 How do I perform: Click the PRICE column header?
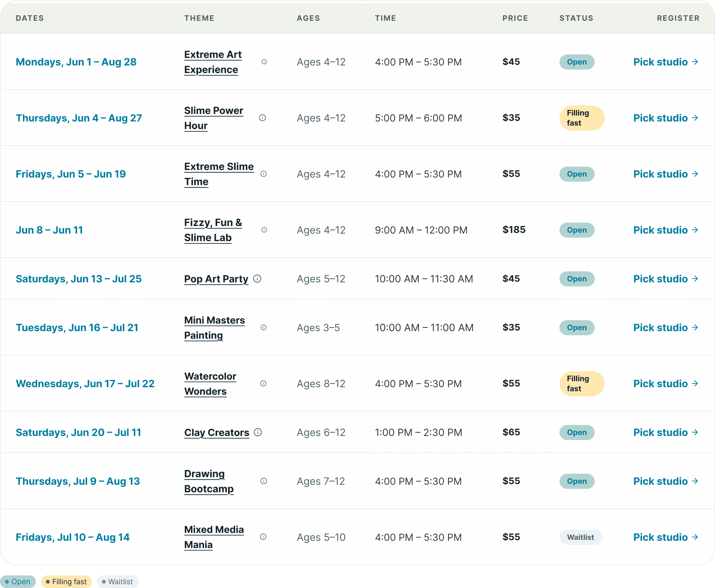[x=515, y=18]
